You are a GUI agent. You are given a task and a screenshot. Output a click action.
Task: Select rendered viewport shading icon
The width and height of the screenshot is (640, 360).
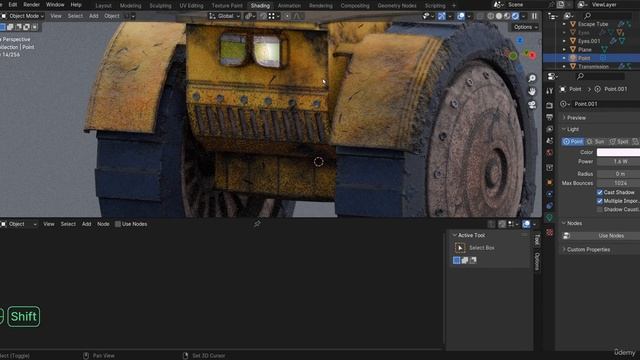click(515, 16)
